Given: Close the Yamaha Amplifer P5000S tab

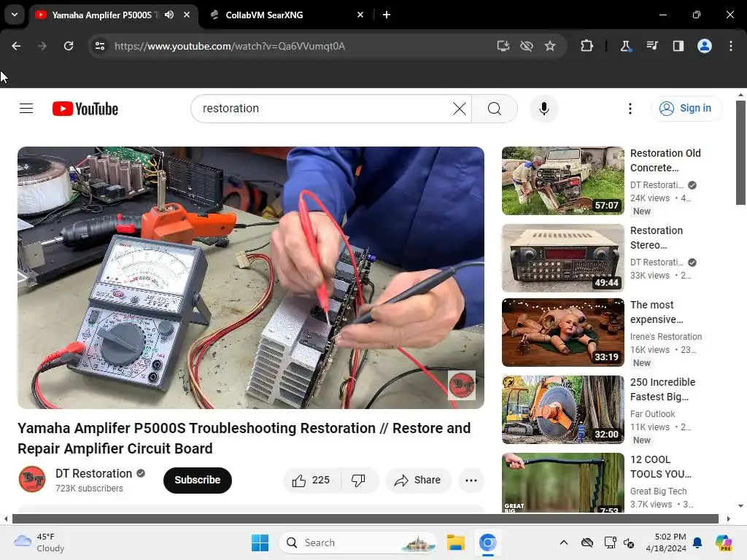Looking at the screenshot, I should click(187, 15).
